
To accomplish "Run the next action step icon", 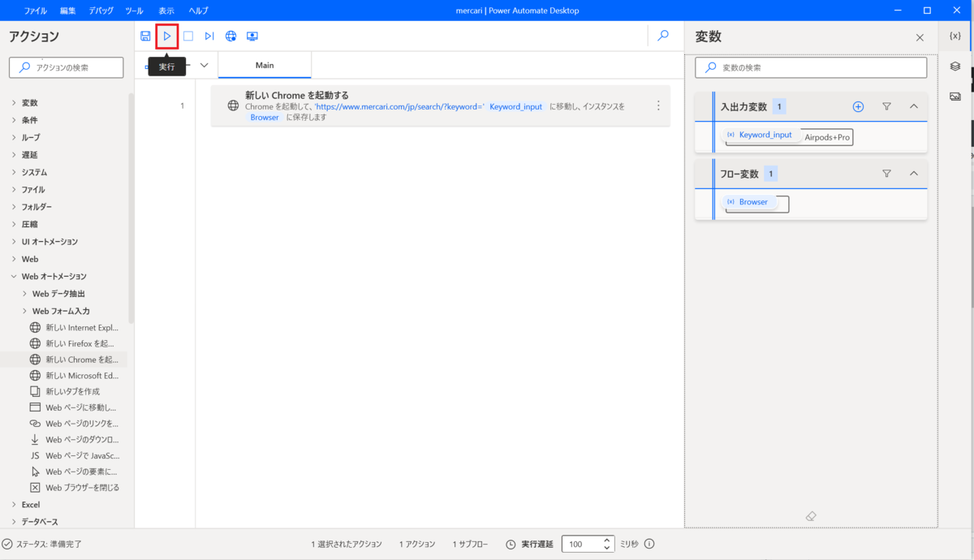I will 209,36.
